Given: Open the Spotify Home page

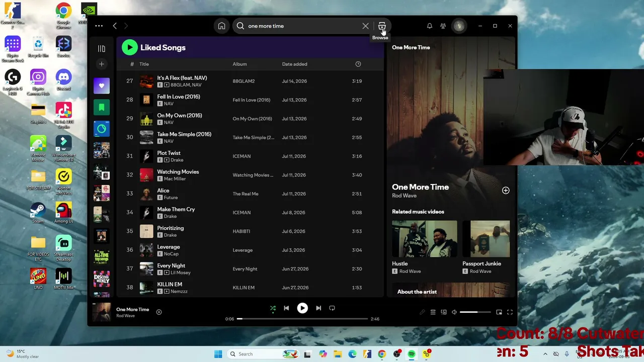Looking at the screenshot, I should point(221,26).
